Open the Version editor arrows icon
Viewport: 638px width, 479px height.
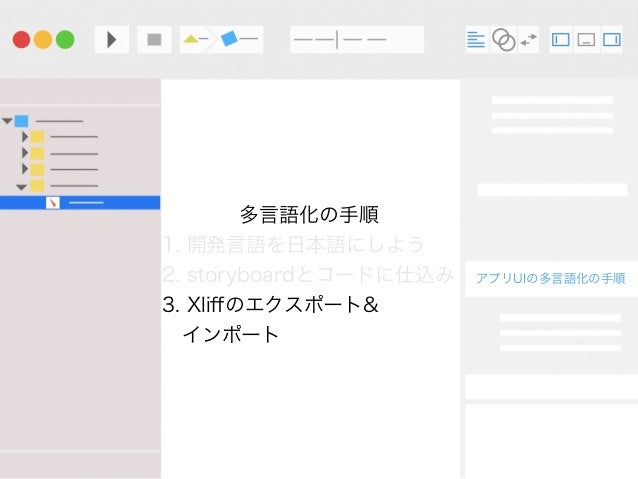pyautogui.click(x=529, y=39)
